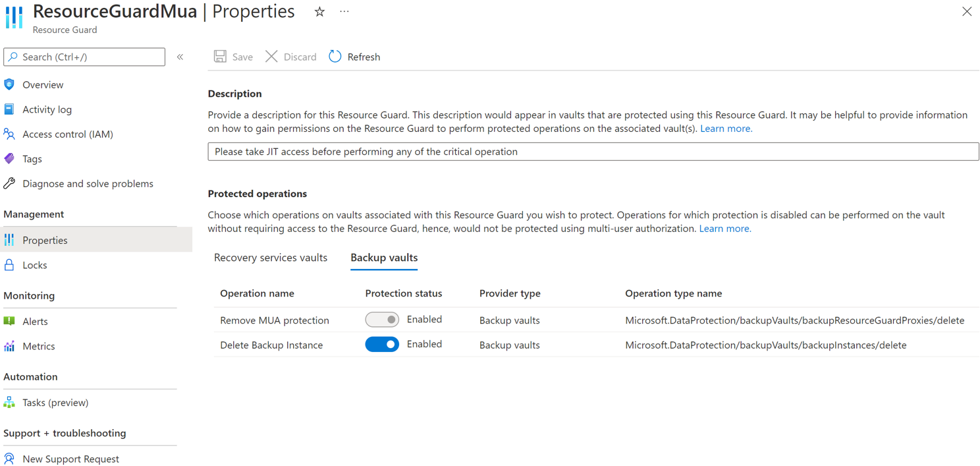This screenshot has height=466, width=980.
Task: Click inside the Description text field
Action: (593, 151)
